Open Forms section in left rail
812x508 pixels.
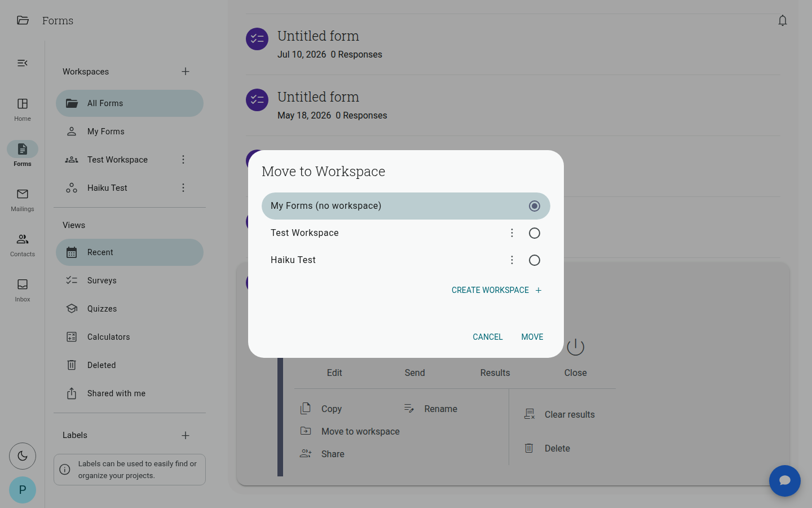(23, 154)
